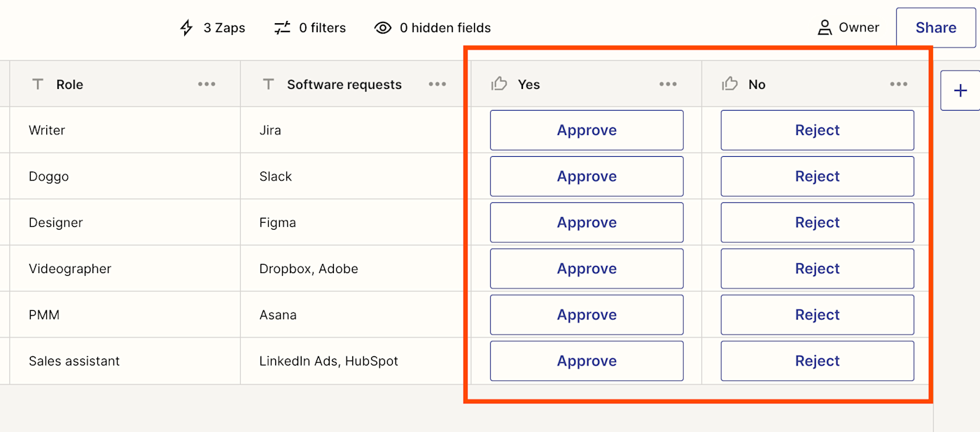Click the Yes column thumbs-up icon
This screenshot has height=432, width=980.
point(499,84)
